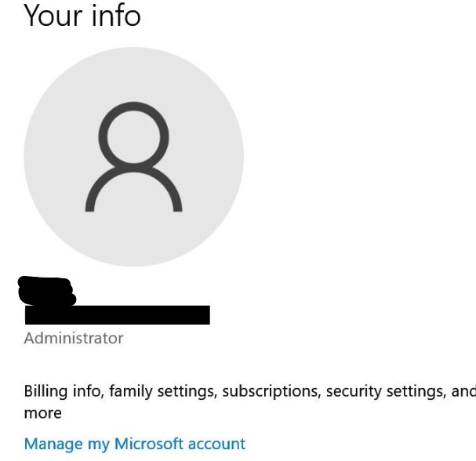Click the word "more" under billing info
This screenshot has height=461, width=476.
[x=43, y=413]
